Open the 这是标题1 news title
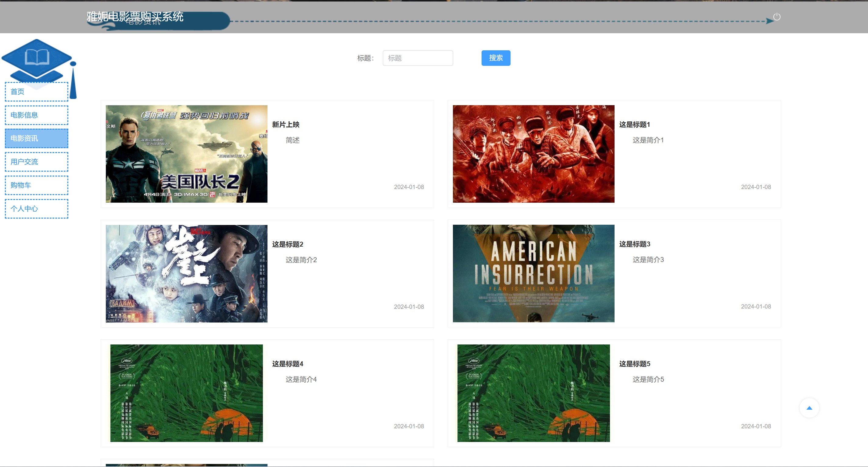The width and height of the screenshot is (868, 467). click(x=634, y=125)
